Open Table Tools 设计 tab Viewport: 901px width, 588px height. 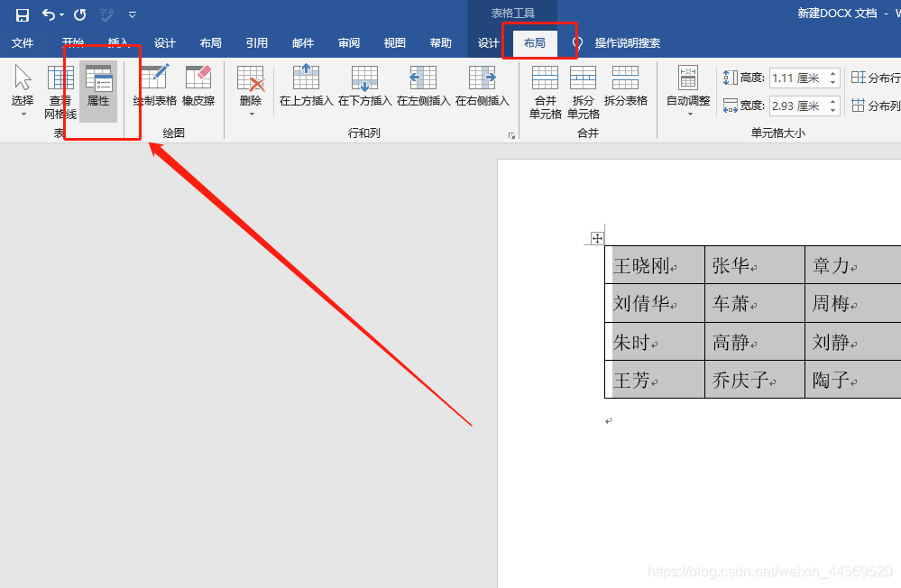[x=489, y=43]
